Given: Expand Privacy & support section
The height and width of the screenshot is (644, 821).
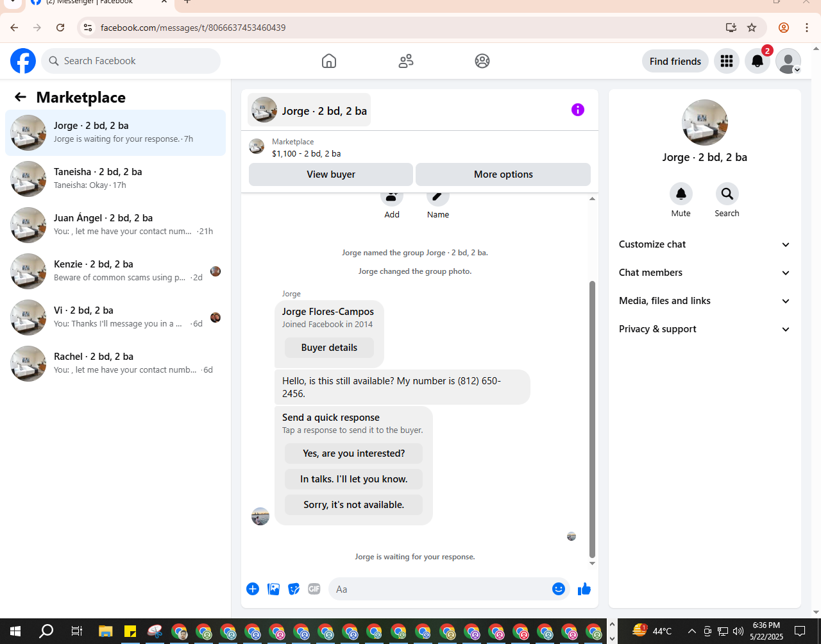Looking at the screenshot, I should (704, 329).
